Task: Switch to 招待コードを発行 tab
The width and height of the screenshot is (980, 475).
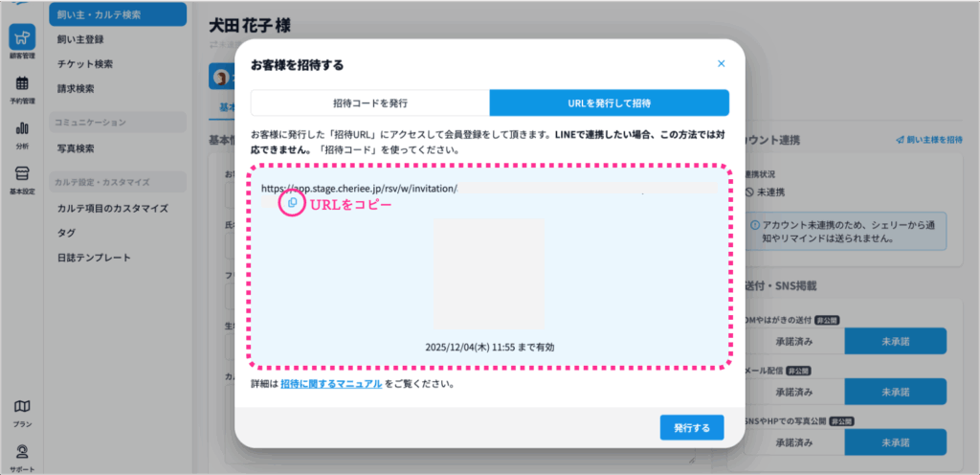Action: [x=370, y=102]
